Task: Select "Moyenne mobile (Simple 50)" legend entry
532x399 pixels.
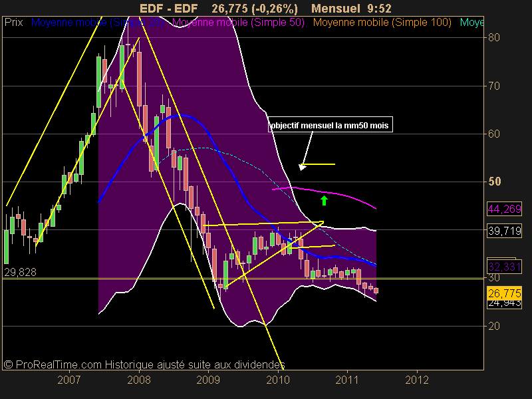Action: [238, 23]
